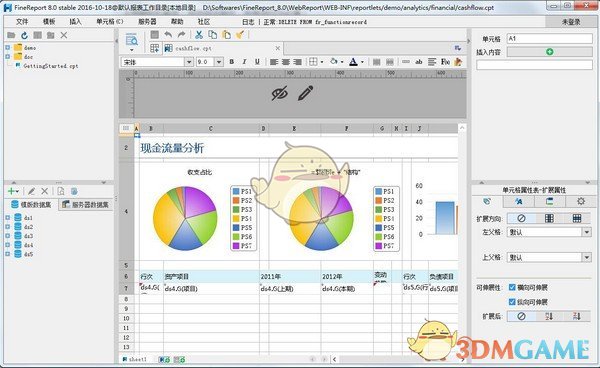Image resolution: width=600 pixels, height=368 pixels.
Task: Click the 'ab' text insert icon
Action: 419,62
